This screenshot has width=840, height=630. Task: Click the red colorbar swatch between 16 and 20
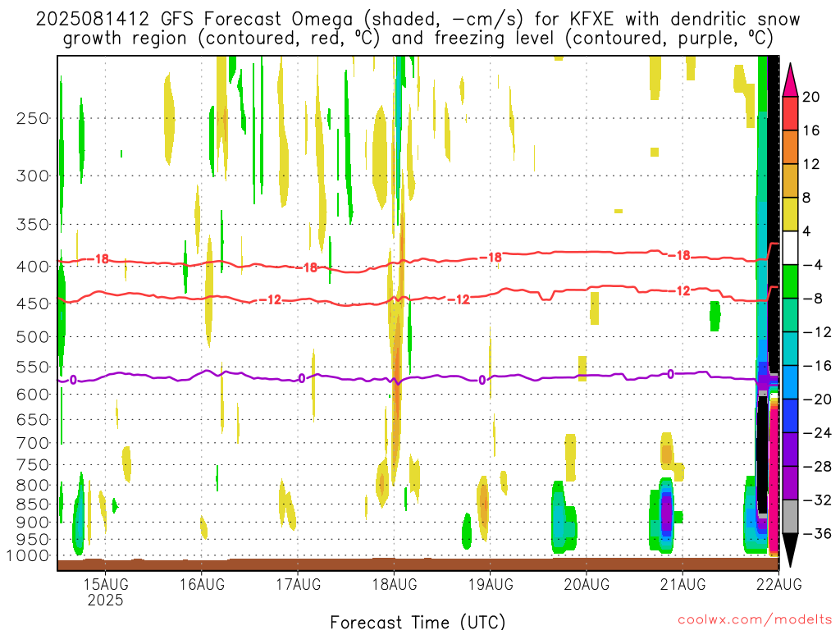(791, 113)
